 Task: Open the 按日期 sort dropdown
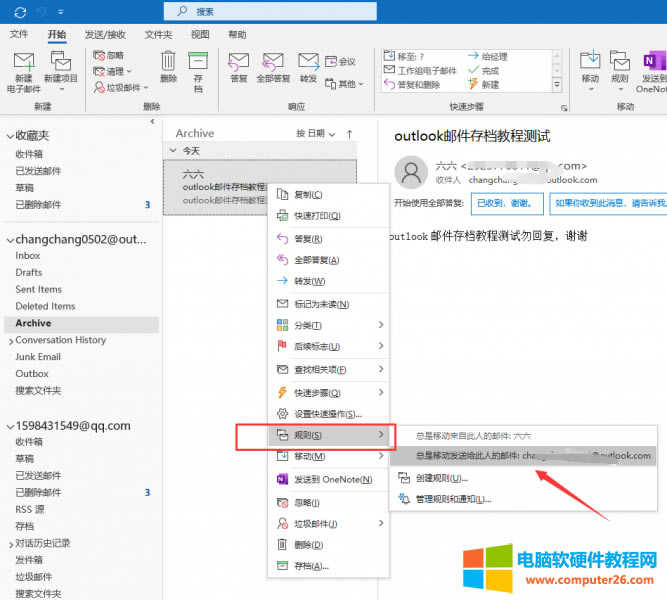click(314, 133)
